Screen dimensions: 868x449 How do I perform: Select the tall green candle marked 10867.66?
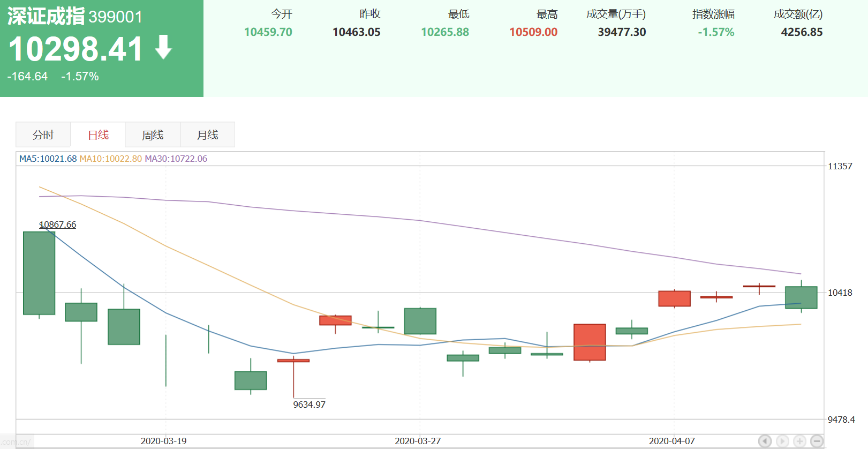pos(39,273)
